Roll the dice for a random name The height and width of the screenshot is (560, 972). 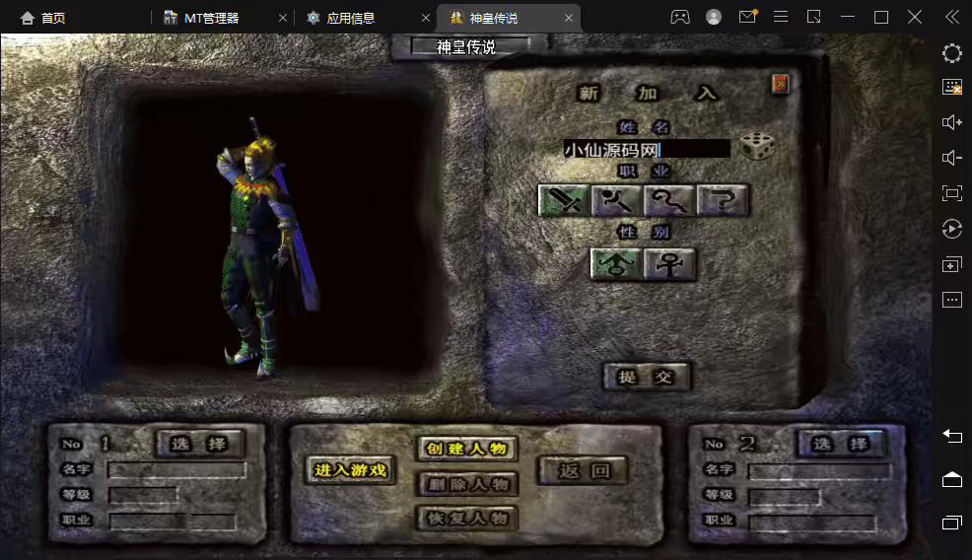pos(757,146)
